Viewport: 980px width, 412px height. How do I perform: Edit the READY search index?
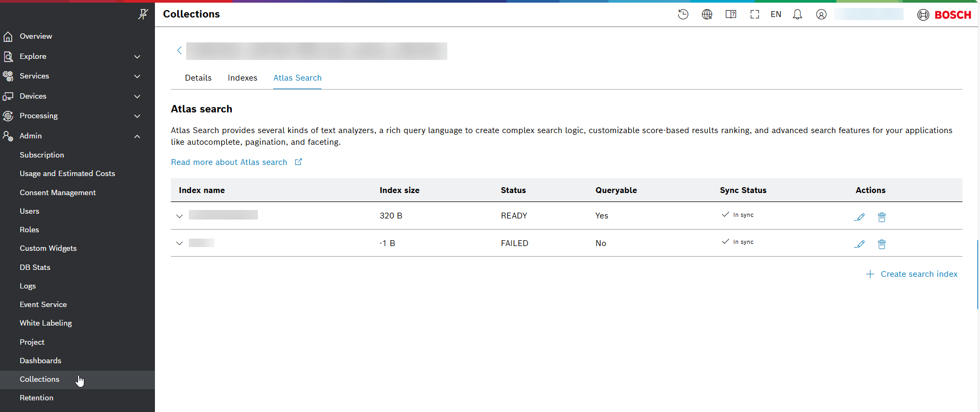(860, 216)
